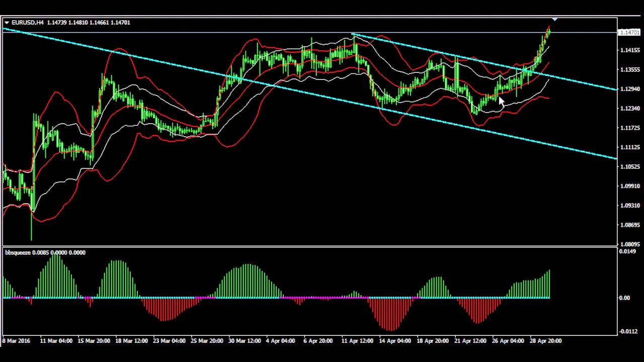
Task: Click the -0.0112 indicator scale value
Action: (x=628, y=331)
